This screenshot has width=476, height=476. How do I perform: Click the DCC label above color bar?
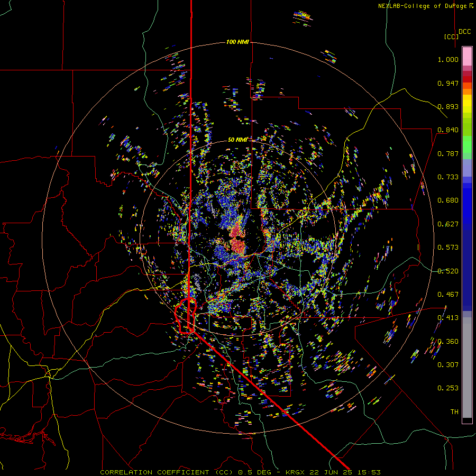click(464, 32)
